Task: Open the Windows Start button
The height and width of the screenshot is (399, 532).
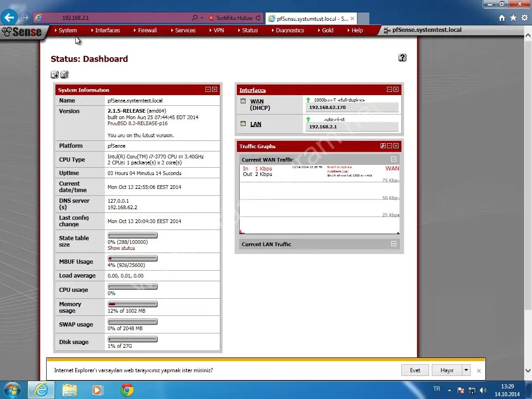Action: (12, 390)
